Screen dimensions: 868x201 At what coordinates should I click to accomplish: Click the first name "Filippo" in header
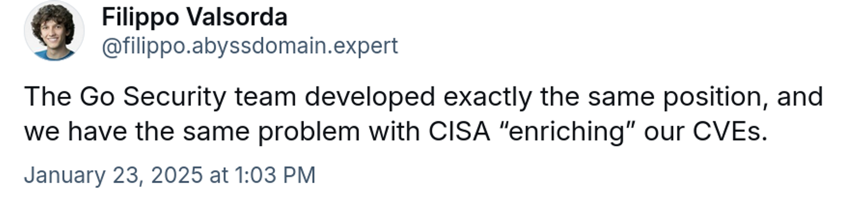pyautogui.click(x=140, y=18)
